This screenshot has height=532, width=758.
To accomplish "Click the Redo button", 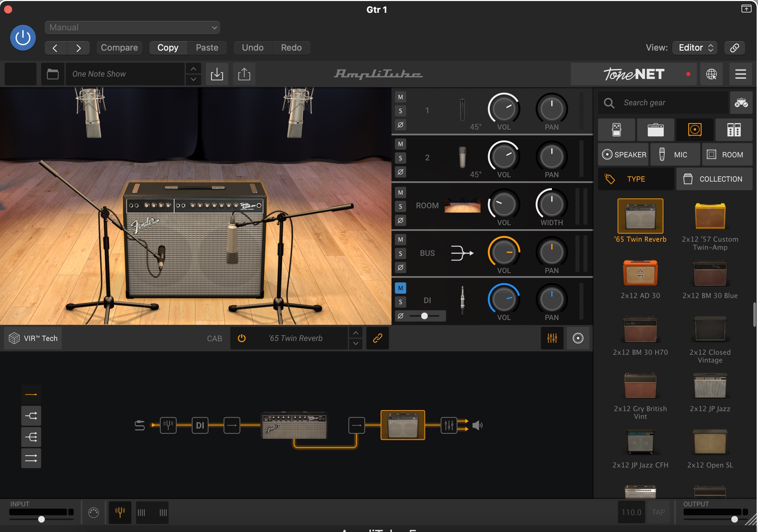I will tap(291, 48).
